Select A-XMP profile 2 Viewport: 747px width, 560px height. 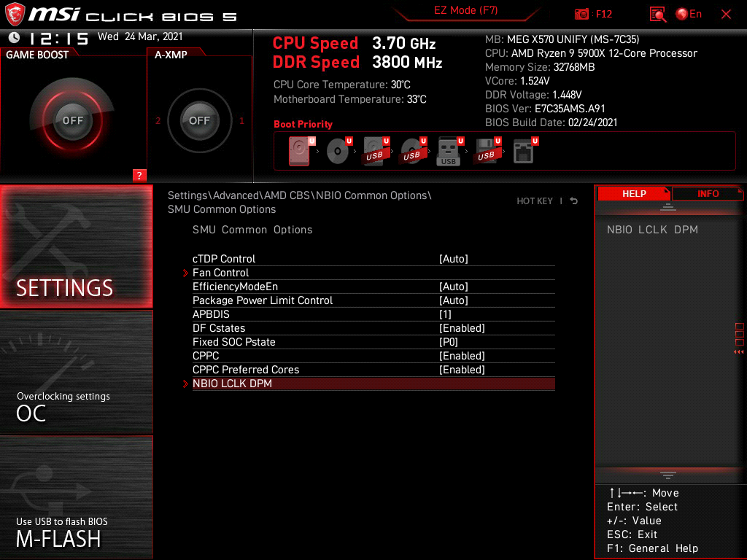click(x=158, y=120)
